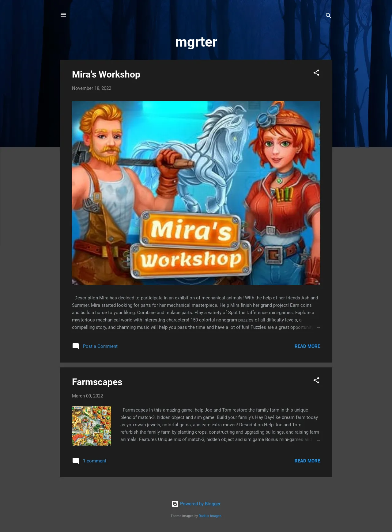
Task: Click the comment icon under Mira's Workshop
Action: pyautogui.click(x=76, y=346)
